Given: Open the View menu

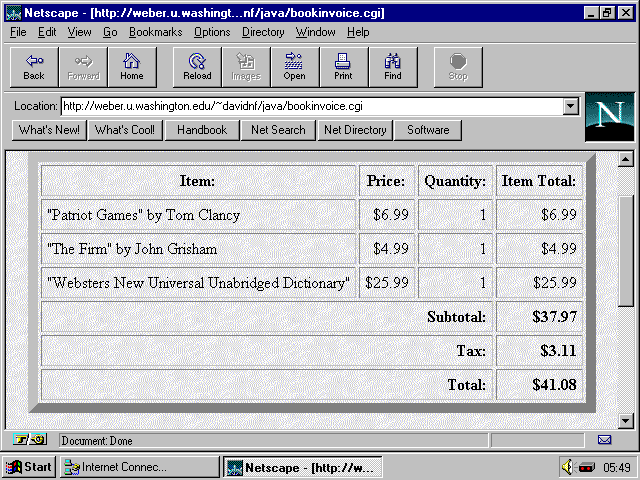Looking at the screenshot, I should pyautogui.click(x=79, y=32).
